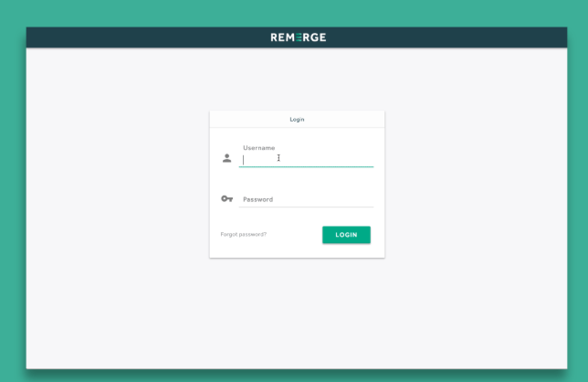Focus the Password input field
The width and height of the screenshot is (588, 382).
coord(306,199)
